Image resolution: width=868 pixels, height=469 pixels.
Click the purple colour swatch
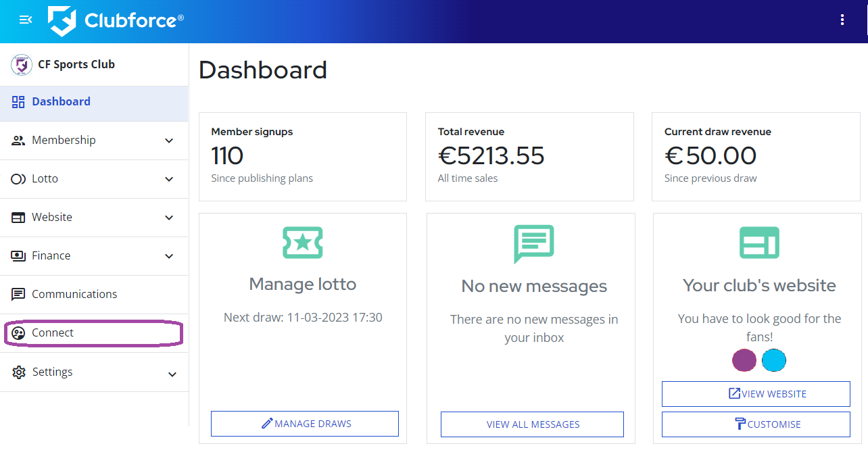(744, 360)
